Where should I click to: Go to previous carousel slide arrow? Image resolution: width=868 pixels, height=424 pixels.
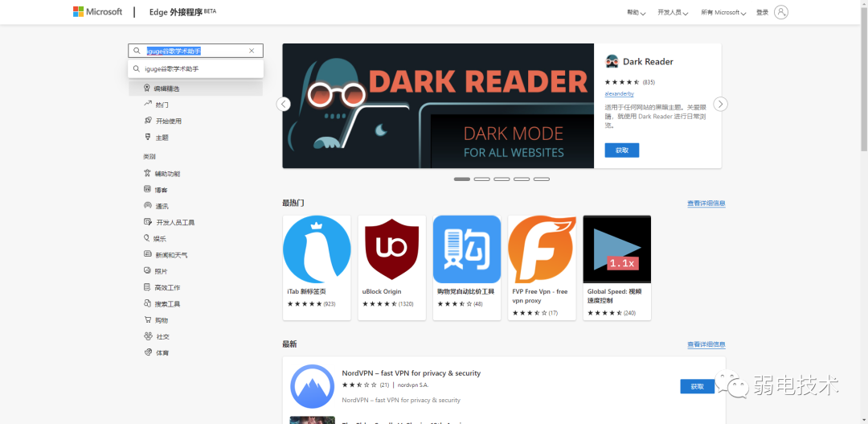pos(284,105)
